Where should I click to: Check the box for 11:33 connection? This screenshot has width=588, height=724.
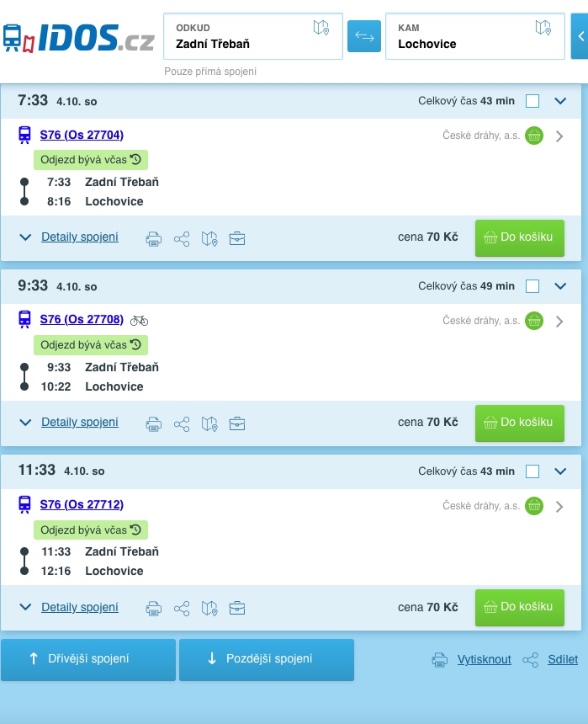(532, 471)
